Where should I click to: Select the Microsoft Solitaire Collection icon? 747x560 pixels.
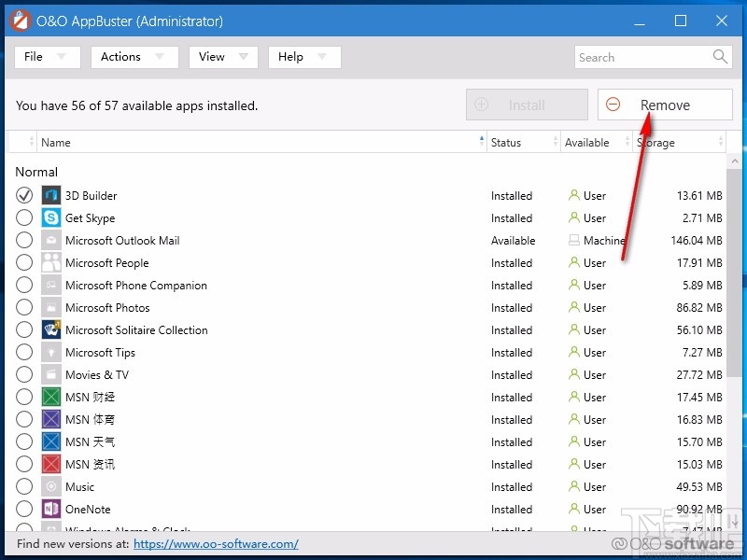(x=49, y=329)
